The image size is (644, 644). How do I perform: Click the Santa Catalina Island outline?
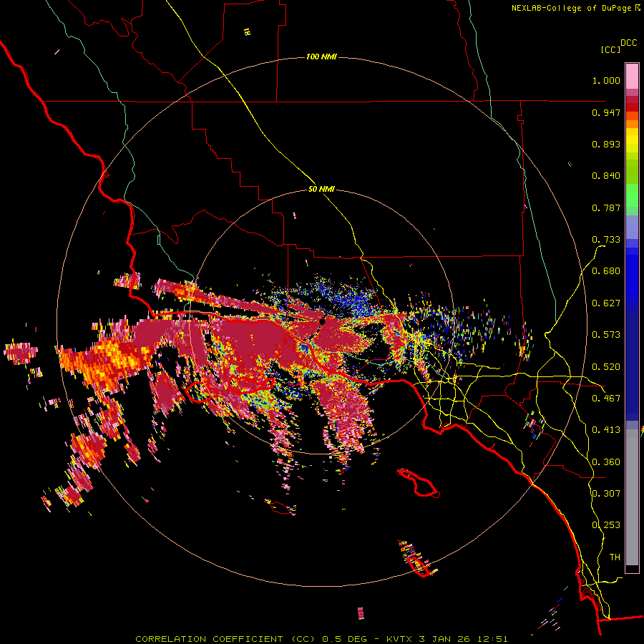[x=418, y=482]
